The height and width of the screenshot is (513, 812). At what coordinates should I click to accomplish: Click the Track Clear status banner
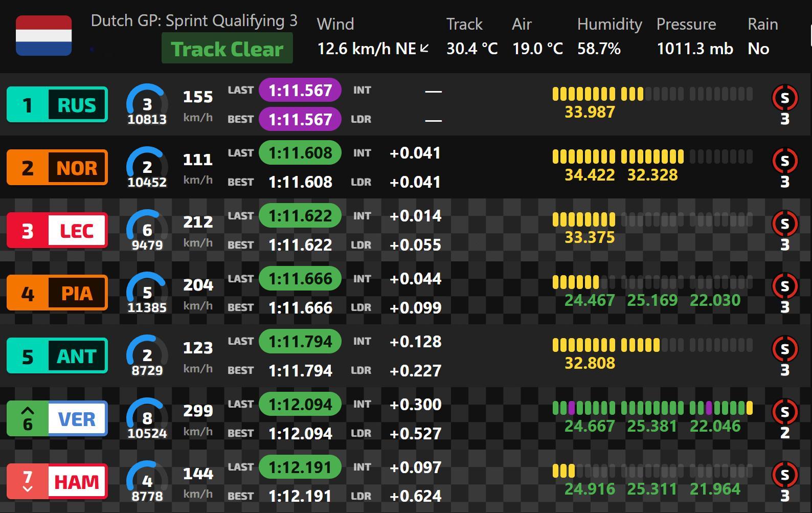pos(227,49)
